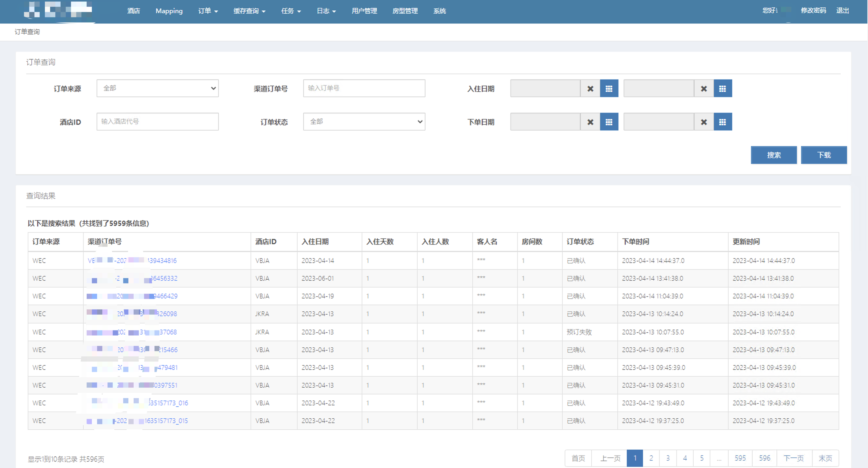Clear the check-in end date field
Screen dimensions: 868x468
pyautogui.click(x=704, y=89)
